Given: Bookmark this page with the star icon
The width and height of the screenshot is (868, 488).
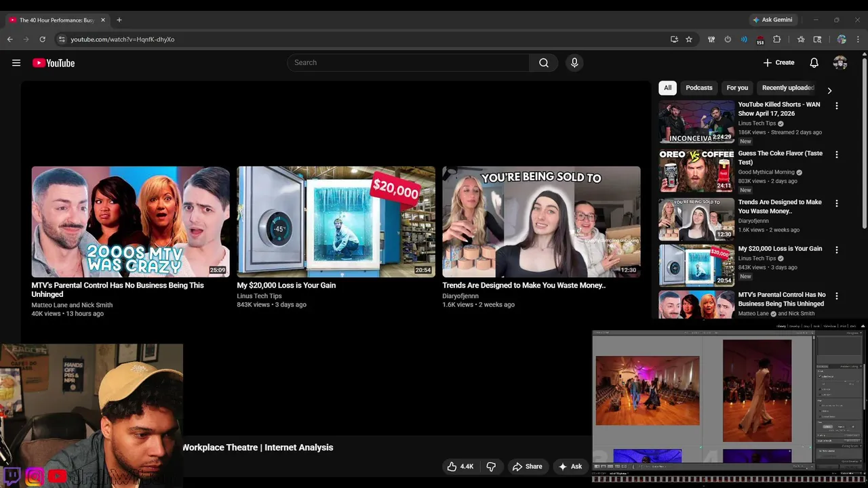Looking at the screenshot, I should click(x=689, y=39).
